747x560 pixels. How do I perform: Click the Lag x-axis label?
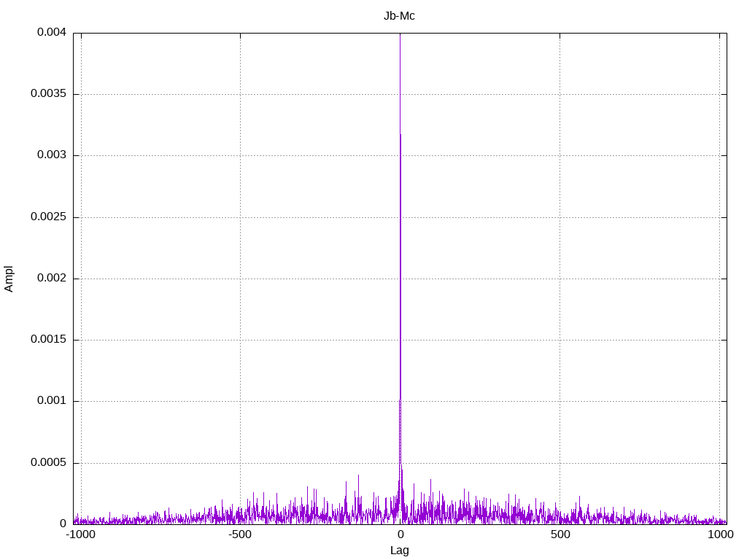click(399, 551)
